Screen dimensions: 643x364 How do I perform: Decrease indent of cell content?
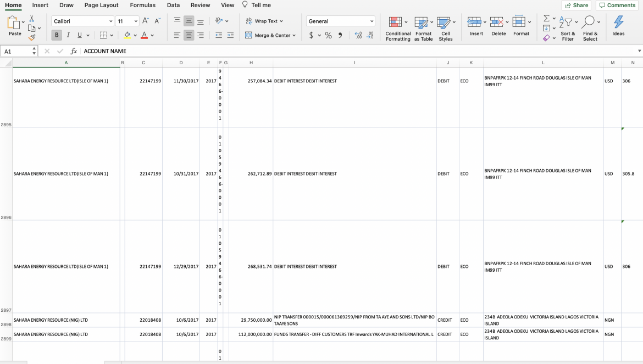(x=219, y=35)
